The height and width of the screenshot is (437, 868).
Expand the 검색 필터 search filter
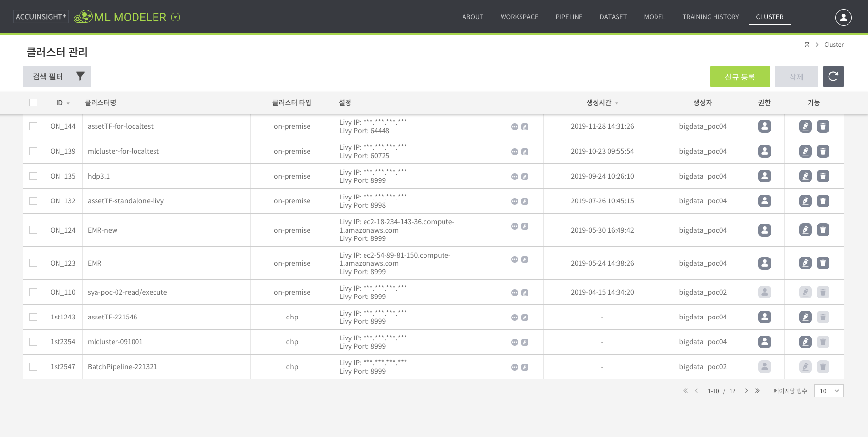click(57, 77)
